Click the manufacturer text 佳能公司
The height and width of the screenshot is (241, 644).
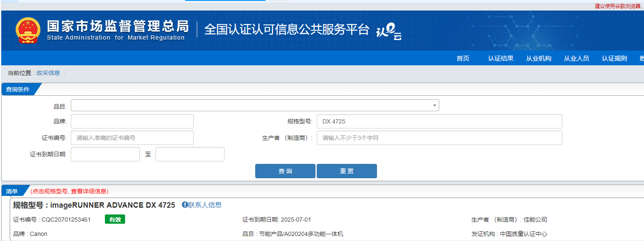tap(535, 220)
